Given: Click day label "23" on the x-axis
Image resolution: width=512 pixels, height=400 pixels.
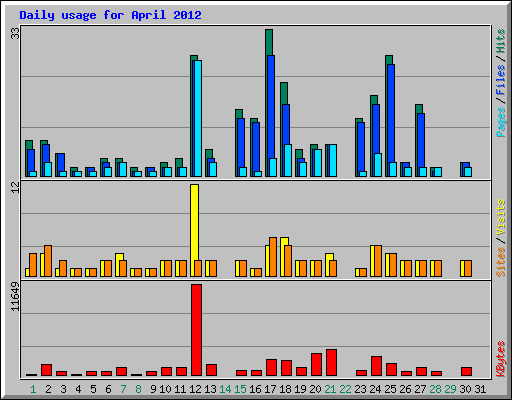Looking at the screenshot, I should click(360, 389).
